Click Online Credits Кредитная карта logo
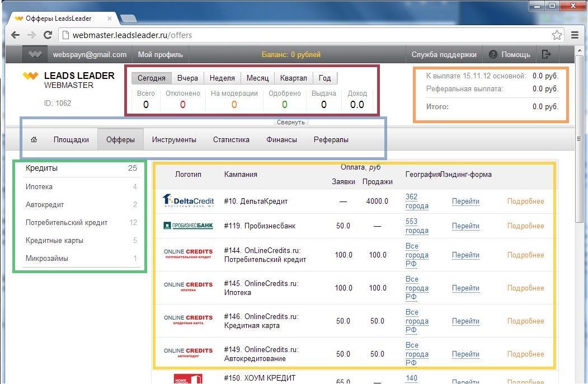Screen dimensions: 588x384 coord(188,320)
